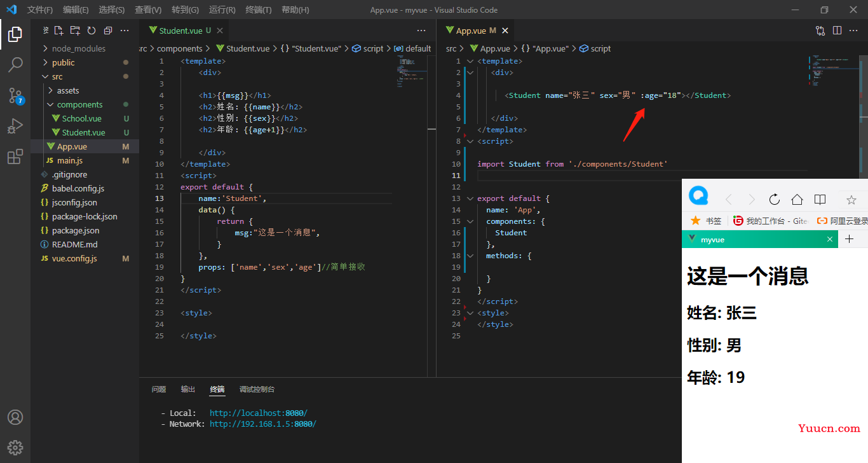Screen dimensions: 868x463
Task: Open the Run and Debug view
Action: click(15, 126)
